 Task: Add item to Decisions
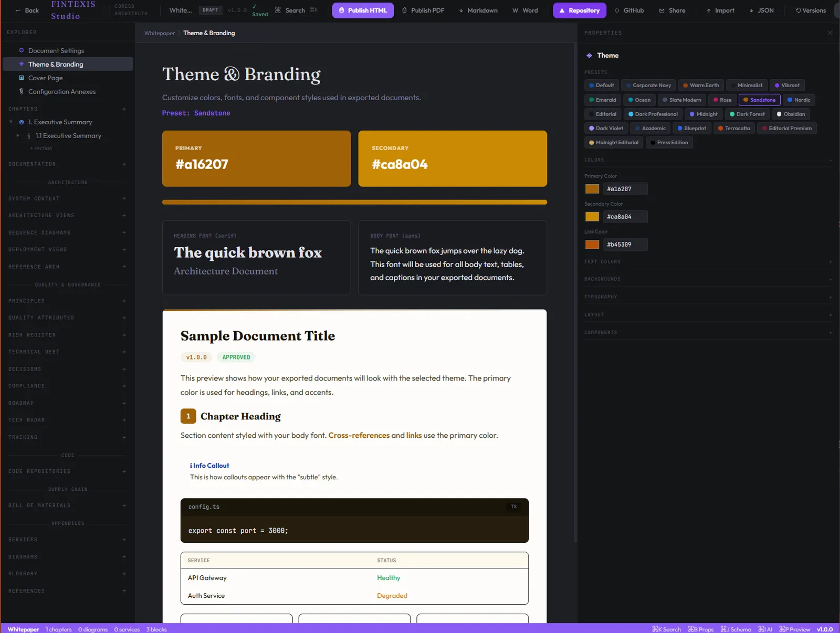tap(124, 369)
